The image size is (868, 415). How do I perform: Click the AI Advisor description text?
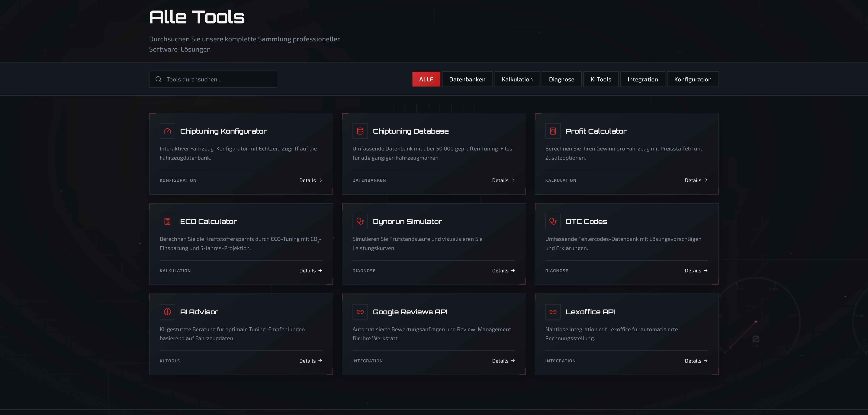tap(232, 334)
